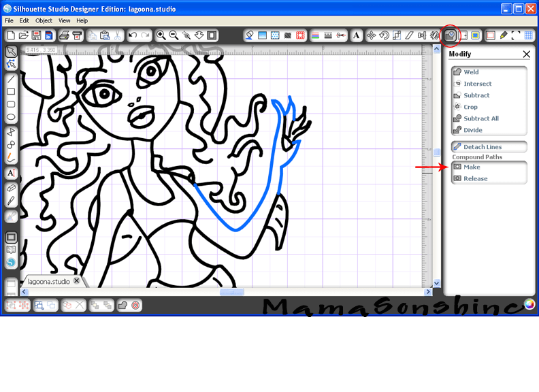Click the Zoom In magnifier icon

(x=161, y=35)
